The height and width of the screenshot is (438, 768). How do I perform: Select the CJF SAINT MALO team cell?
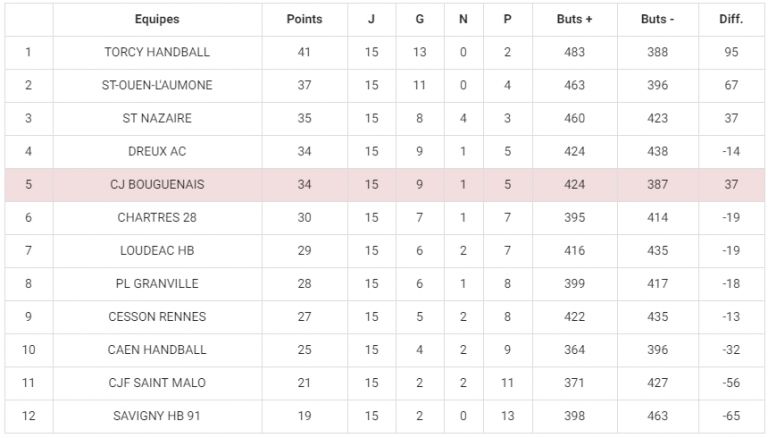[157, 383]
